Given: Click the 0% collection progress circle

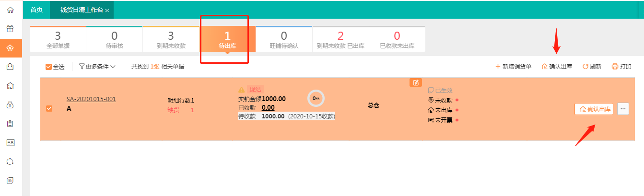Looking at the screenshot, I should 316,98.
